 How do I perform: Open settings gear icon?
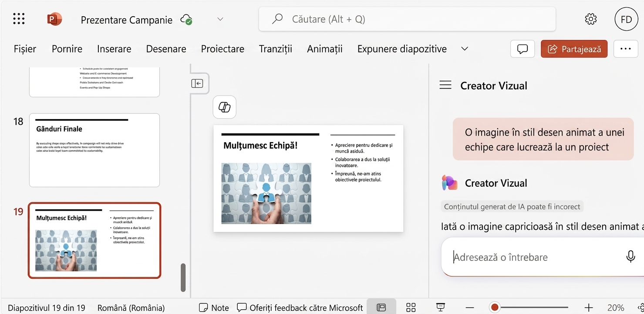[x=591, y=19]
